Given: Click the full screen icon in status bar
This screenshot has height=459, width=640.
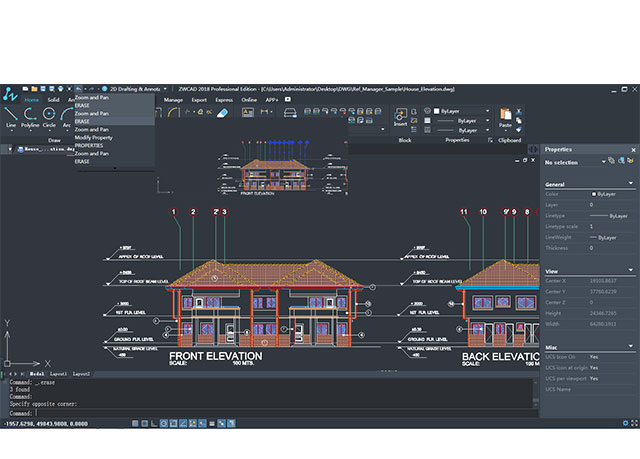Looking at the screenshot, I should coord(634,424).
